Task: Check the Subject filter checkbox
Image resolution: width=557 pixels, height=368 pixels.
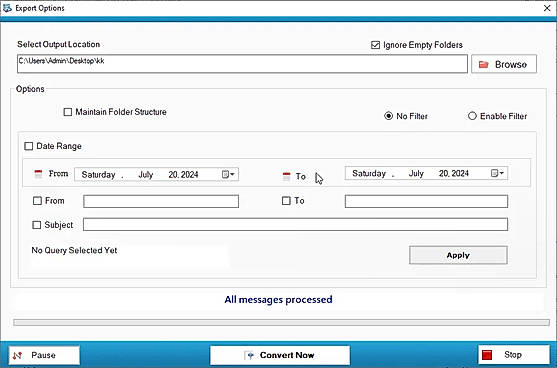Action: 37,225
